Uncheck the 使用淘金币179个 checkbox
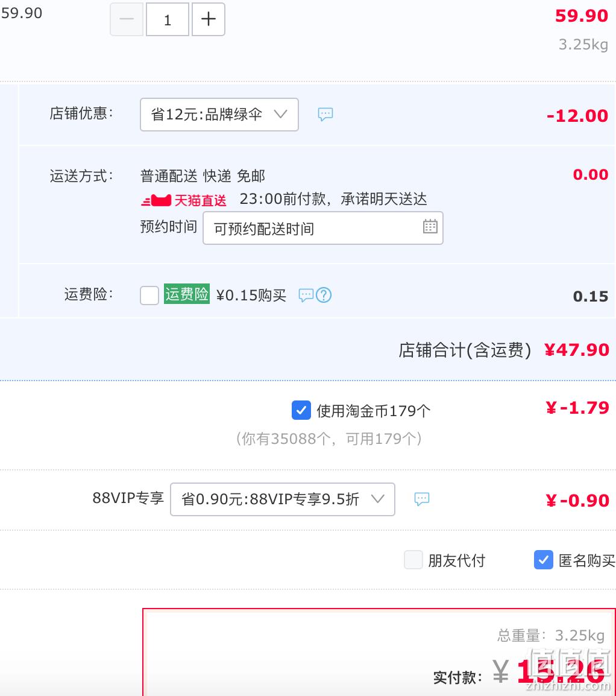The width and height of the screenshot is (616, 696). [301, 410]
